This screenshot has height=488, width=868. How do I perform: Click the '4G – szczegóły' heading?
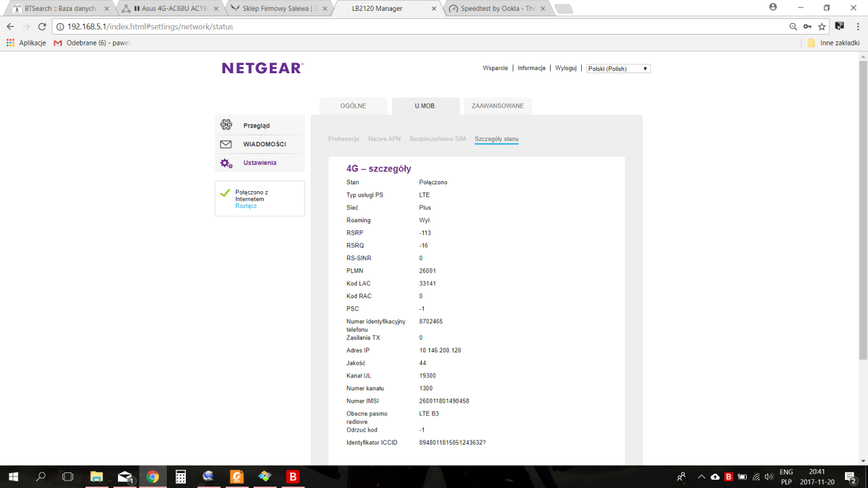coord(378,169)
